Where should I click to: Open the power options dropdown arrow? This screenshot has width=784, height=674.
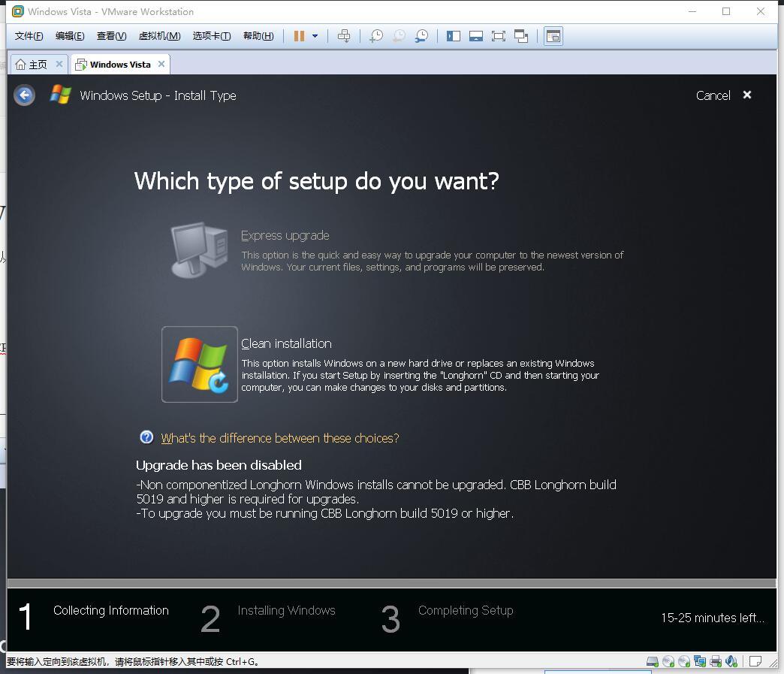[315, 36]
